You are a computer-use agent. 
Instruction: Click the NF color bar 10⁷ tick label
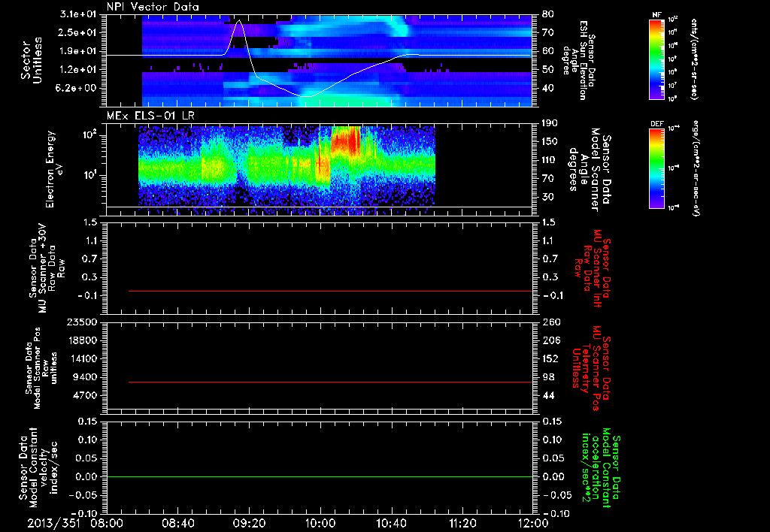pos(673,86)
